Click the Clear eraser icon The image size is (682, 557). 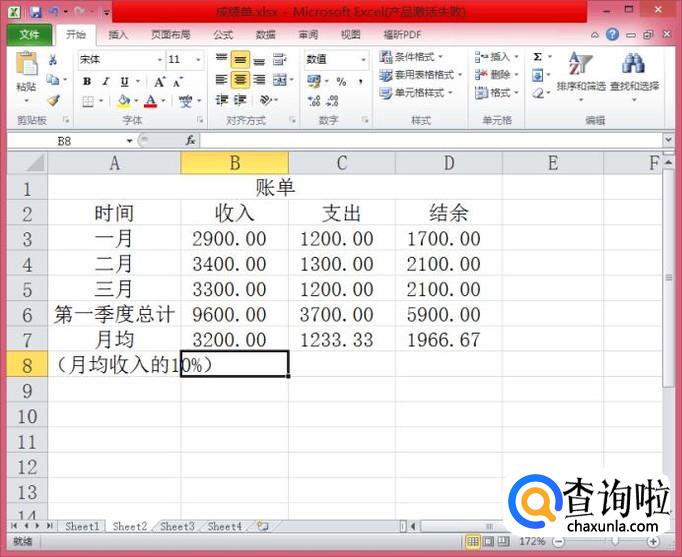[x=538, y=93]
